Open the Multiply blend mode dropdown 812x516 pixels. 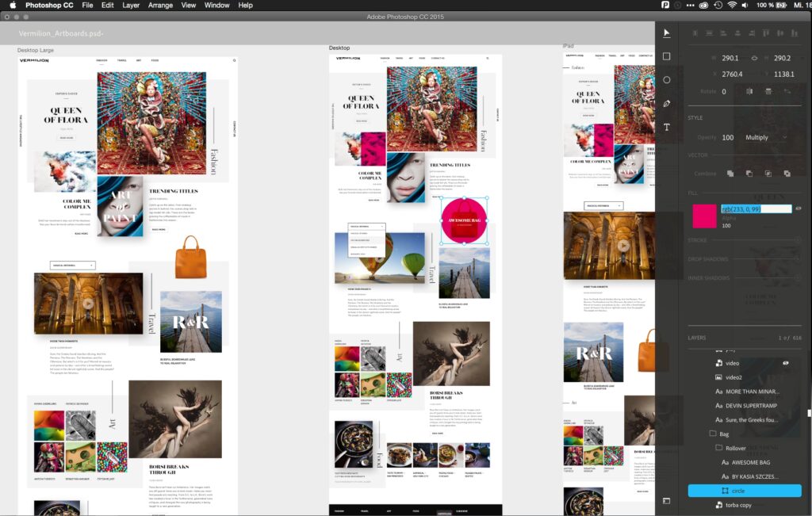pyautogui.click(x=765, y=137)
